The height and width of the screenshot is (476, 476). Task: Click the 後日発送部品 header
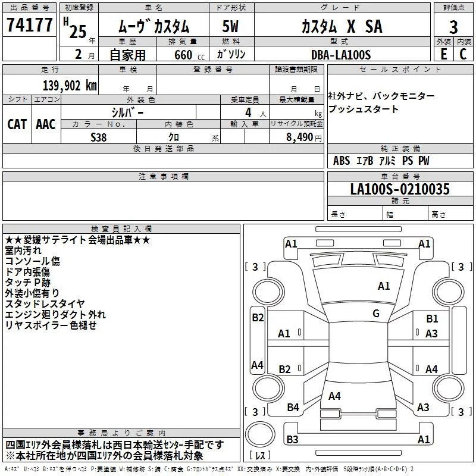[163, 148]
